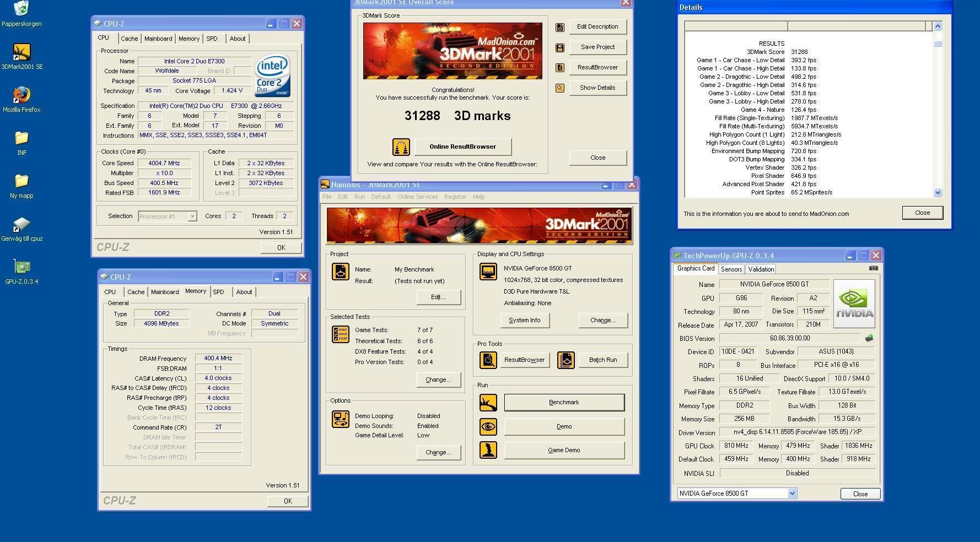Click the System Info button
This screenshot has height=542, width=980.
click(525, 320)
